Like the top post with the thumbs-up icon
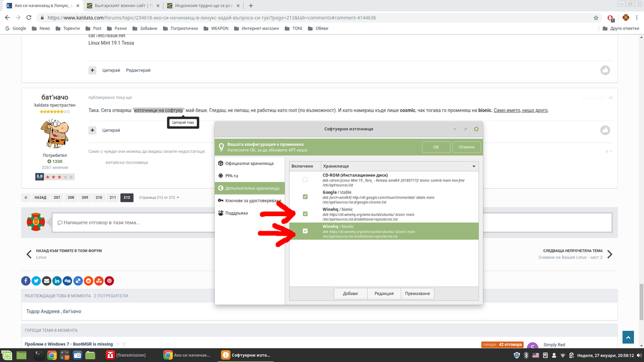 coord(605,70)
